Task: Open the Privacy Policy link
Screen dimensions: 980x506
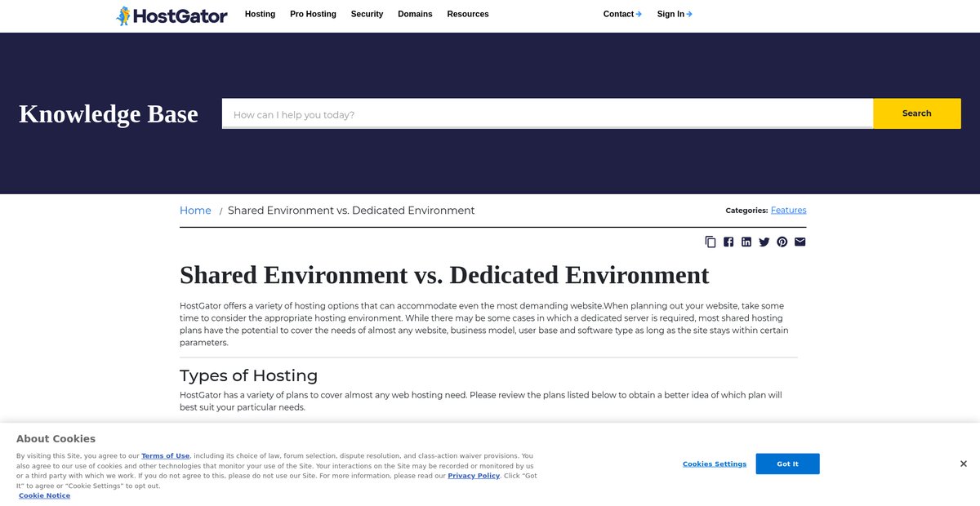Action: pos(474,476)
